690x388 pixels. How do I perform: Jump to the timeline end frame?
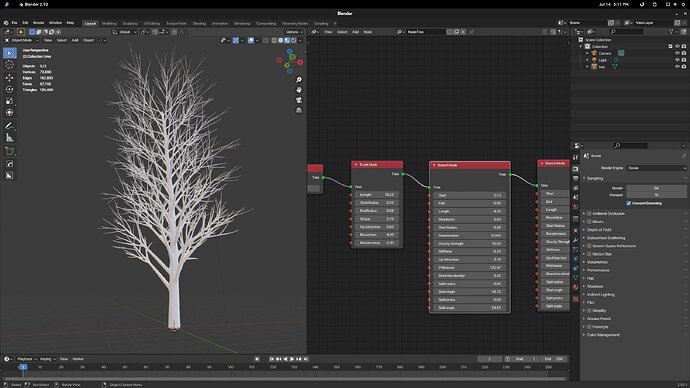point(306,359)
